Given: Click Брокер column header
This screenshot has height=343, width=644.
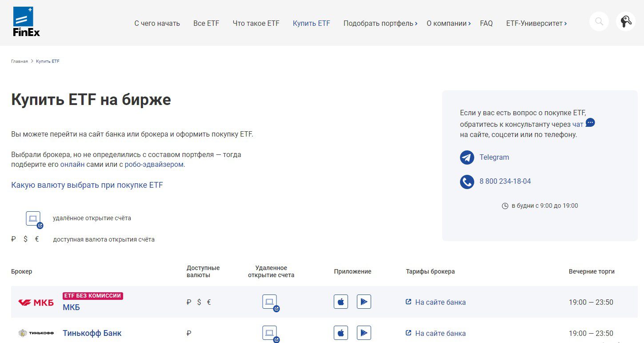Looking at the screenshot, I should tap(22, 271).
